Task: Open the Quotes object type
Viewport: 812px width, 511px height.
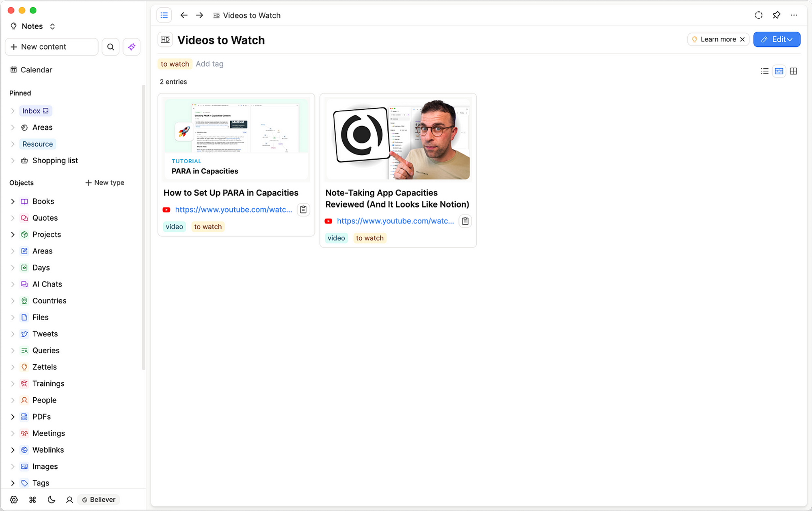Action: (x=45, y=218)
